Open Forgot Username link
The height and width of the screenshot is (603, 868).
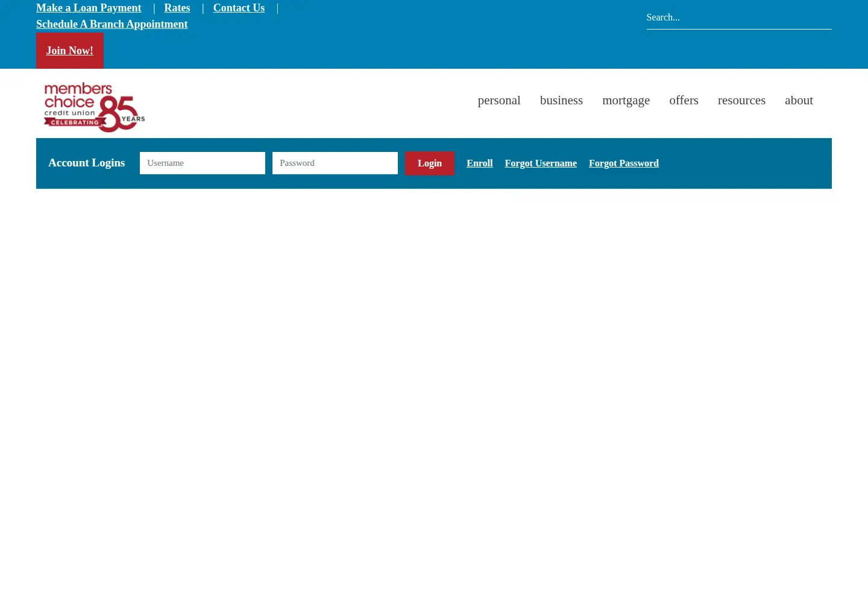[x=541, y=163]
